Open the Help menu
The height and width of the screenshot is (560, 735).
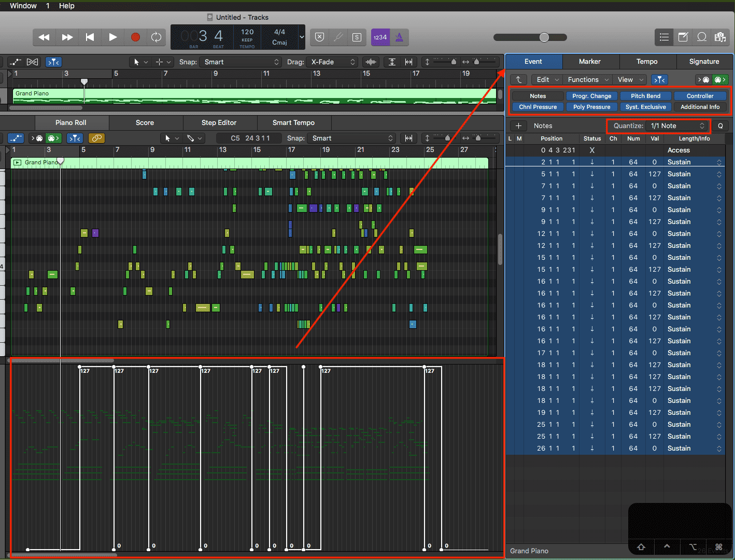click(66, 6)
